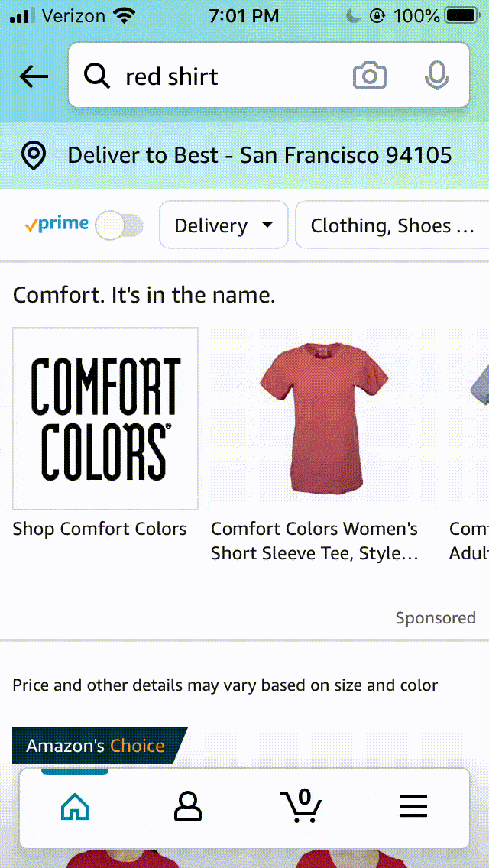Open Shop Comfort Colors link
The width and height of the screenshot is (489, 868).
pyautogui.click(x=99, y=529)
